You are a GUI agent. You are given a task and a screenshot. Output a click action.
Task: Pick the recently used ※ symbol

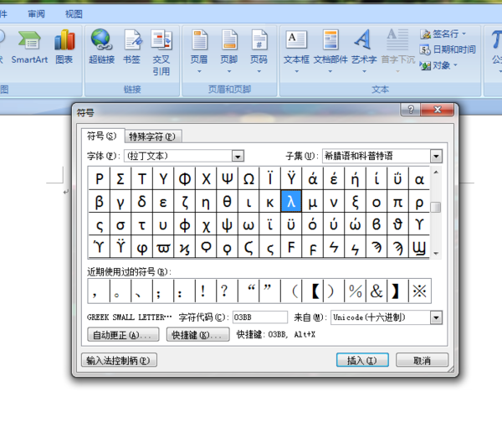(x=420, y=291)
